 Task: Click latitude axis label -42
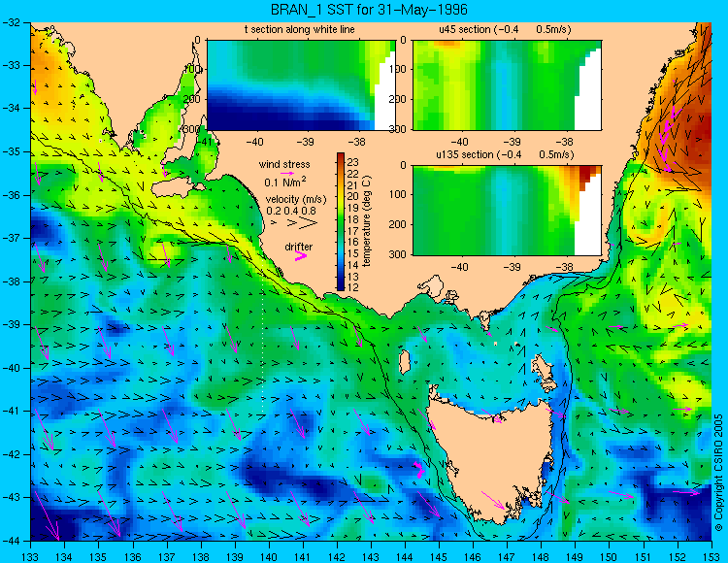[x=11, y=454]
